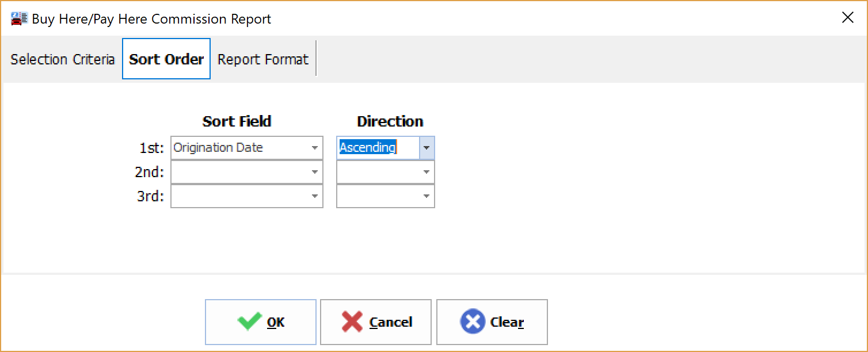Click the Origination Date sort field text
Screen dimensions: 868x352
(218, 148)
